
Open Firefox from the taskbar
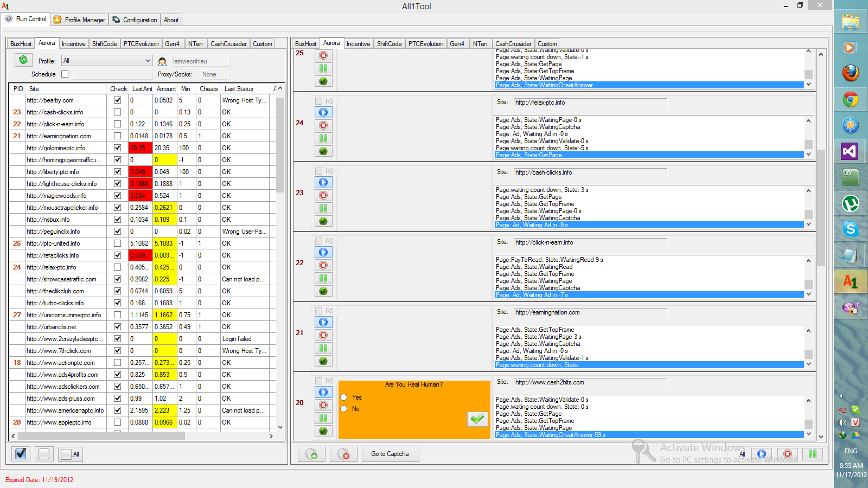(850, 73)
